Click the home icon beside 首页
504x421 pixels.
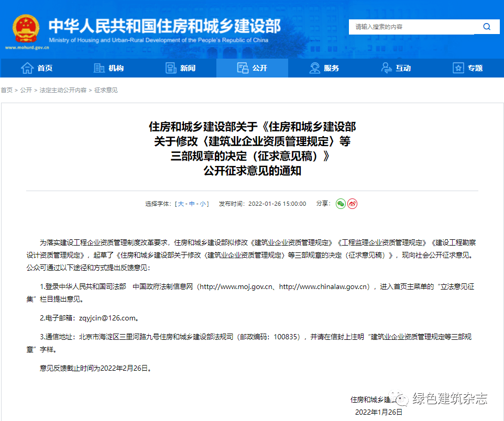pyautogui.click(x=27, y=68)
